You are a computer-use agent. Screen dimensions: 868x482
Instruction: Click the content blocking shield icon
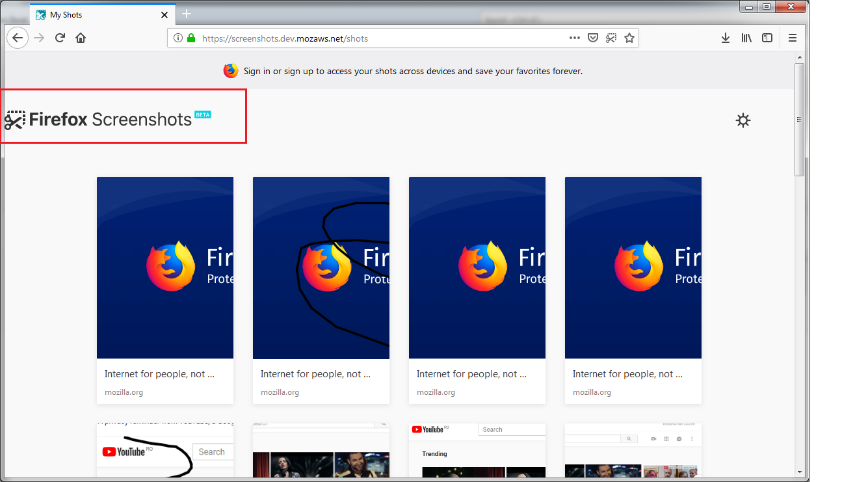click(x=592, y=38)
